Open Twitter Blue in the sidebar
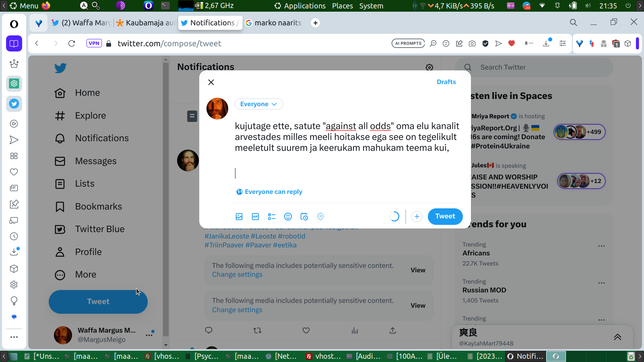 pos(90,229)
